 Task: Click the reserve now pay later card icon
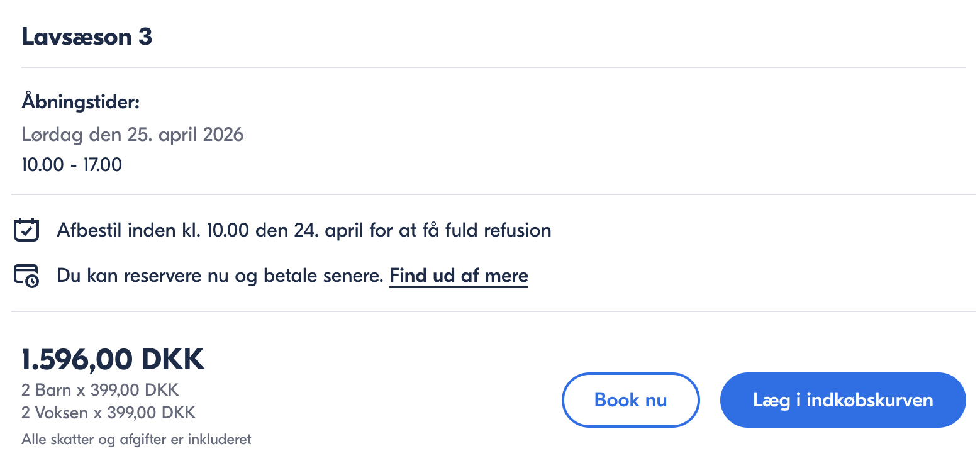[x=26, y=276]
